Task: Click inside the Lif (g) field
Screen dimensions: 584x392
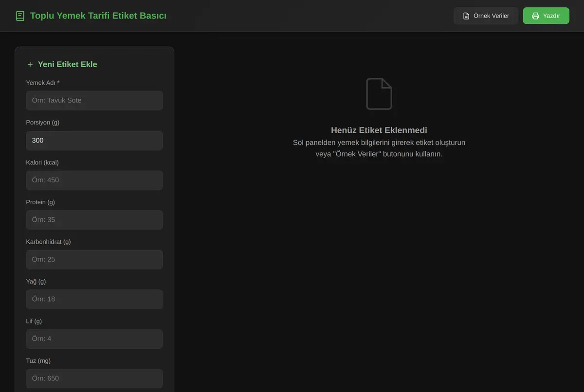Action: tap(94, 339)
